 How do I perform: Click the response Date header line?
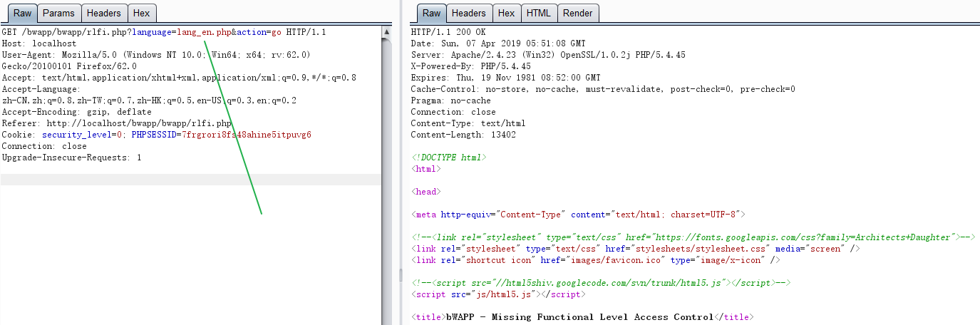[498, 43]
